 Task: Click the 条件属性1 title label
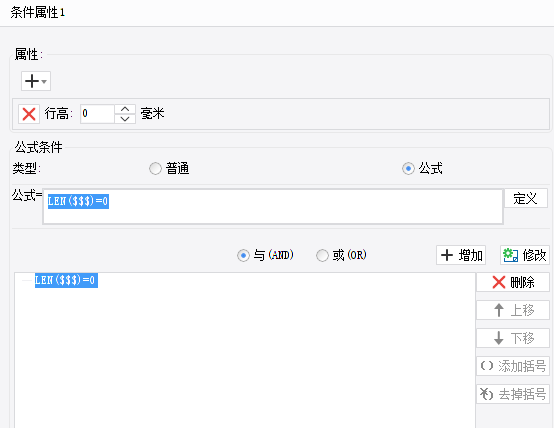[37, 13]
